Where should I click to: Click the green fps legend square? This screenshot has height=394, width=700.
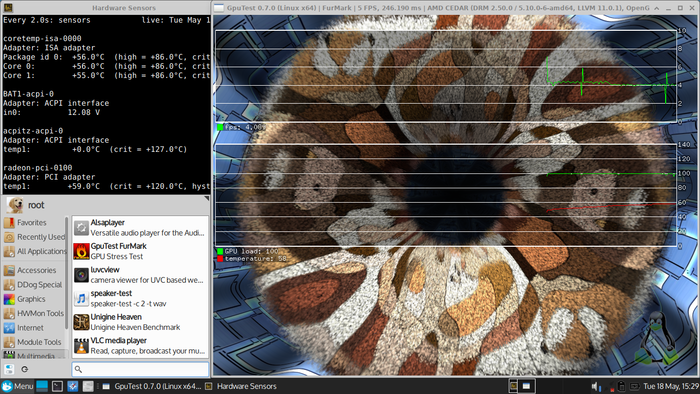[x=220, y=127]
